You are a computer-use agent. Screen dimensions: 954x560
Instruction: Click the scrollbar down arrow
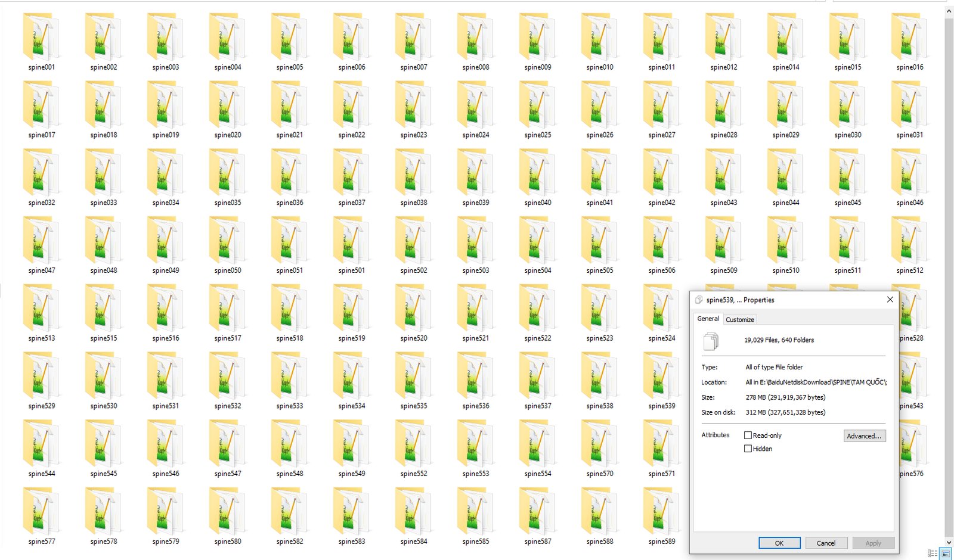949,543
